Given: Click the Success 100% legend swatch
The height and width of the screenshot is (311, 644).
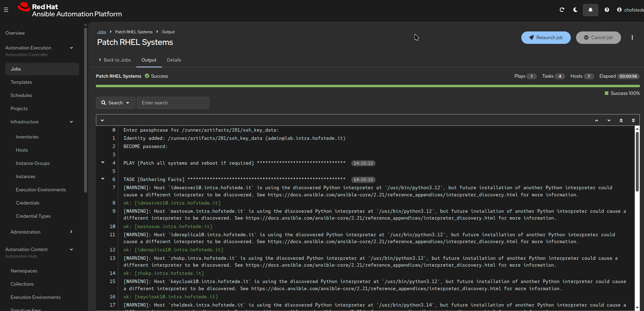Looking at the screenshot, I should 606,93.
